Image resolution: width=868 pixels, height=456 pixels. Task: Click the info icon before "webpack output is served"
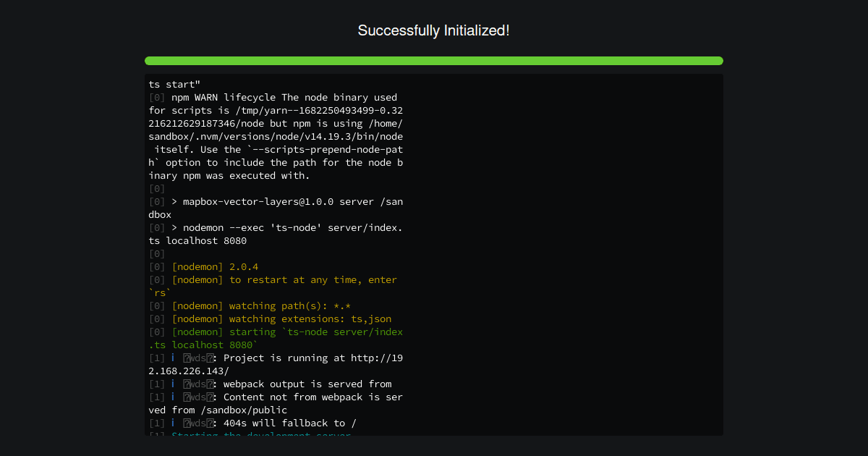(173, 384)
